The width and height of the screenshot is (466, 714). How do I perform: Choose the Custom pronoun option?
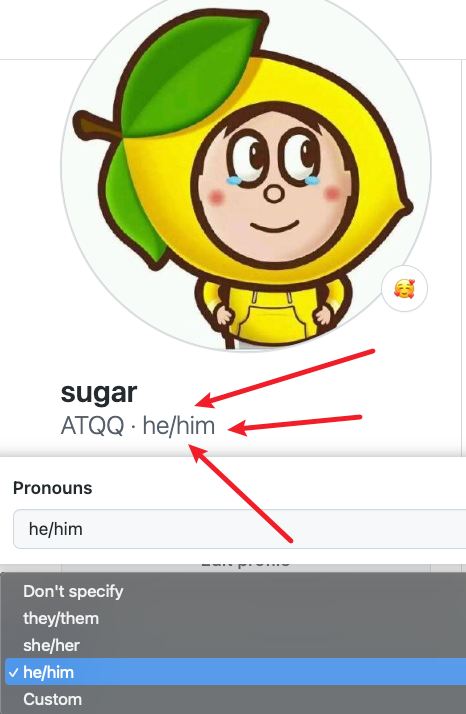pos(52,699)
